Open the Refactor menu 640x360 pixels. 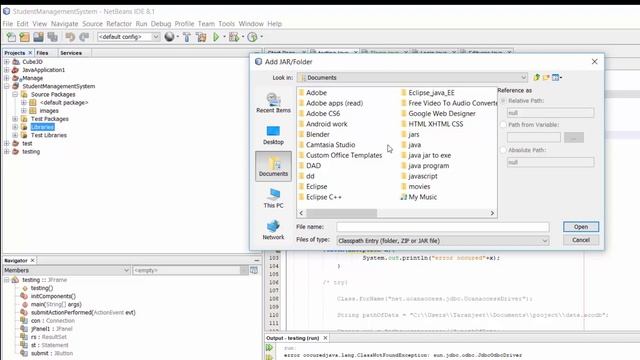(x=119, y=24)
